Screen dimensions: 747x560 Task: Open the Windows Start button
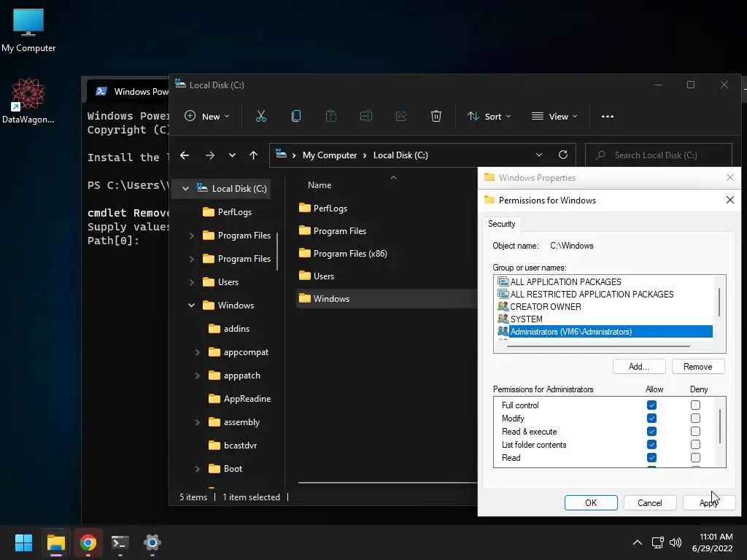tap(23, 542)
